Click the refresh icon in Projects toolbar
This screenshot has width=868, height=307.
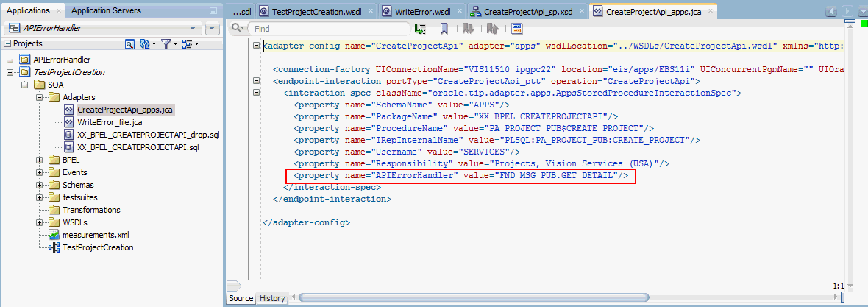pos(145,43)
